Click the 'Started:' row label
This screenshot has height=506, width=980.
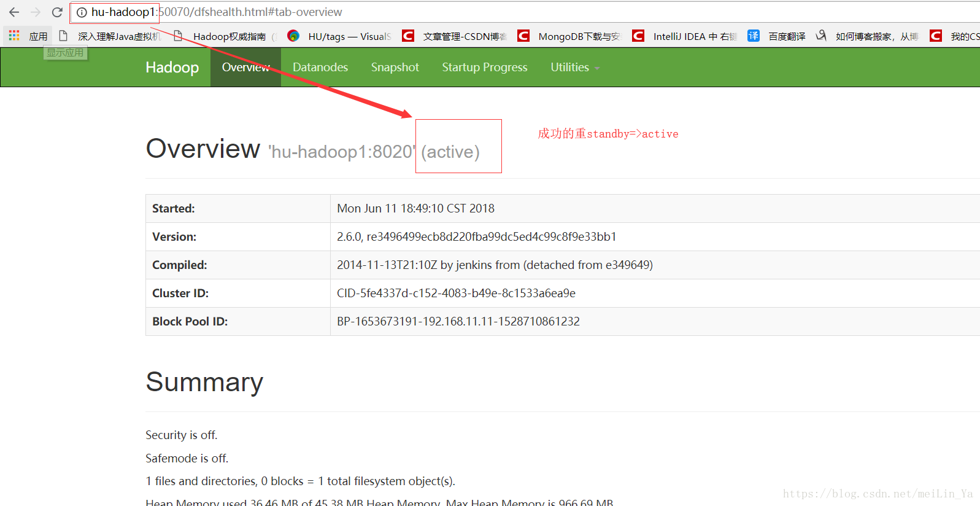174,208
